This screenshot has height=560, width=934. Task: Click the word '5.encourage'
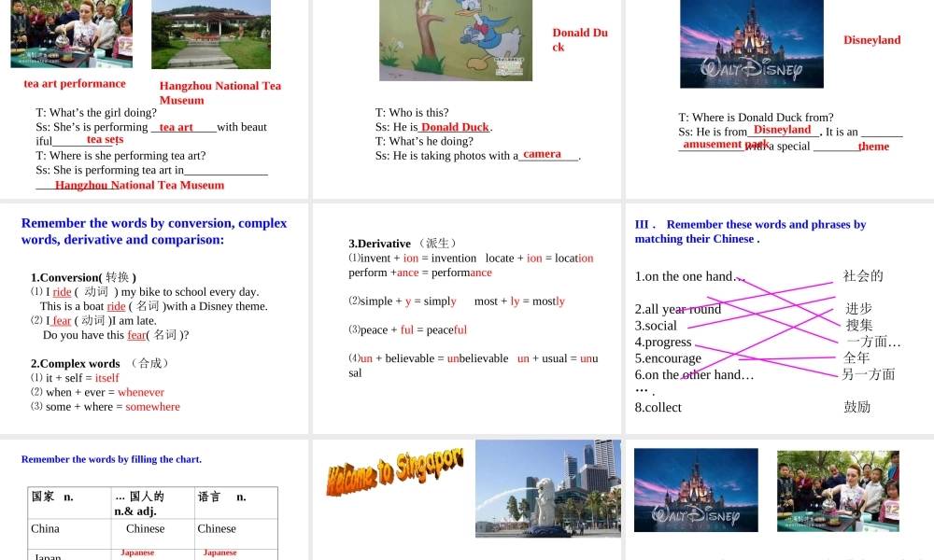click(x=668, y=358)
